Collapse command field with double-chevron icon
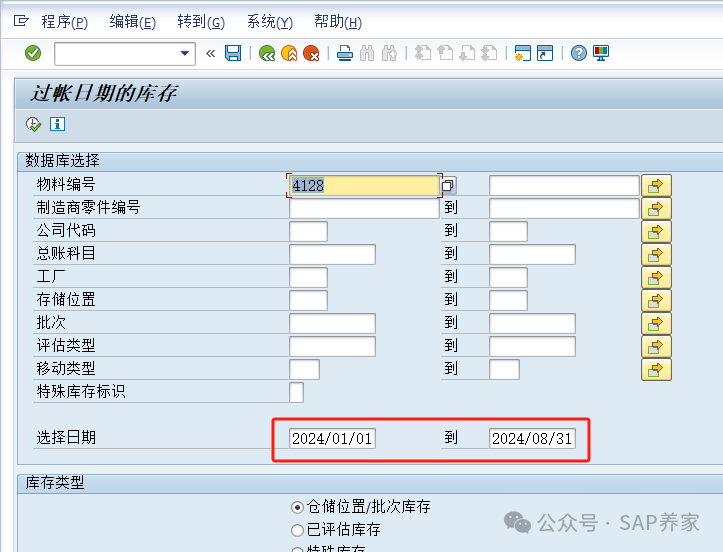 click(210, 53)
